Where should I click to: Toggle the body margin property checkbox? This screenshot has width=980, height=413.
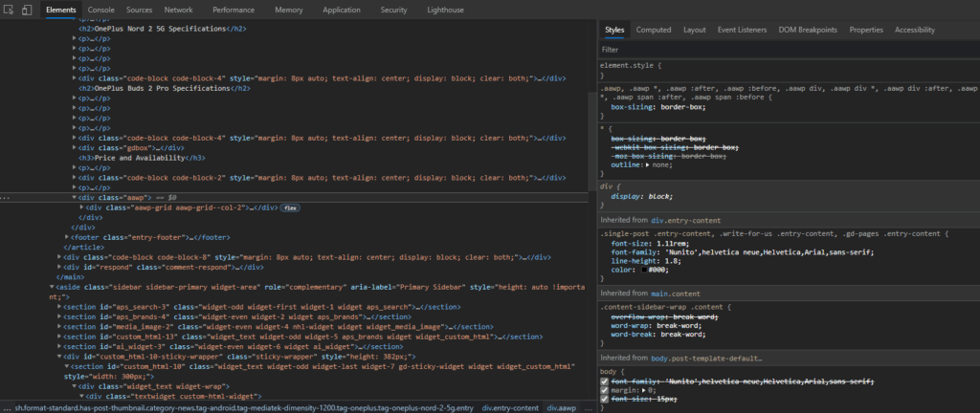pyautogui.click(x=604, y=389)
